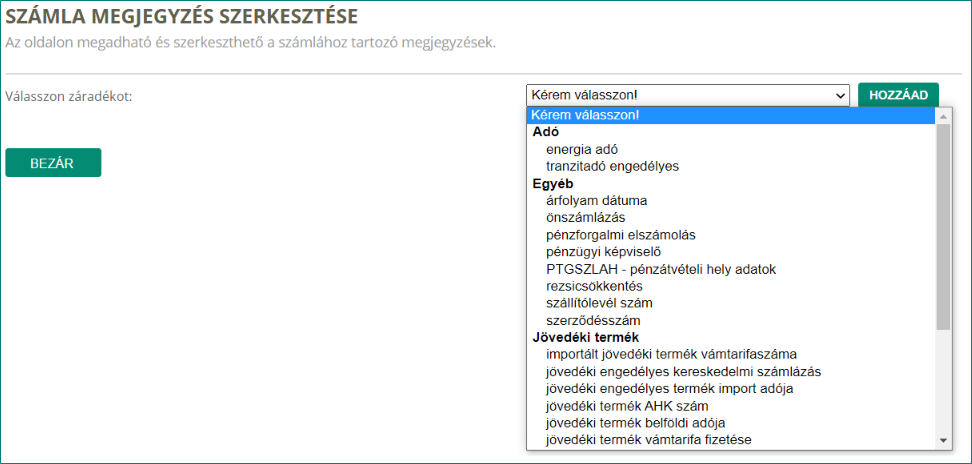Click the dropdown list scroll-up arrow

tap(943, 116)
